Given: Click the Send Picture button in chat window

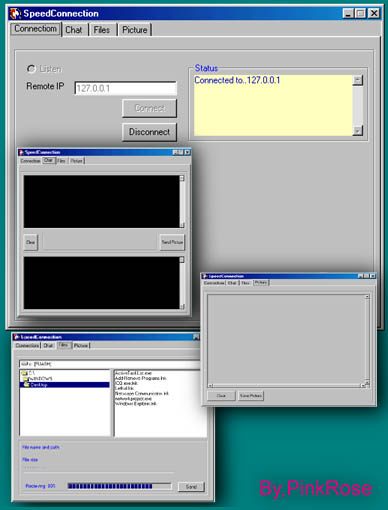Looking at the screenshot, I should 172,242.
